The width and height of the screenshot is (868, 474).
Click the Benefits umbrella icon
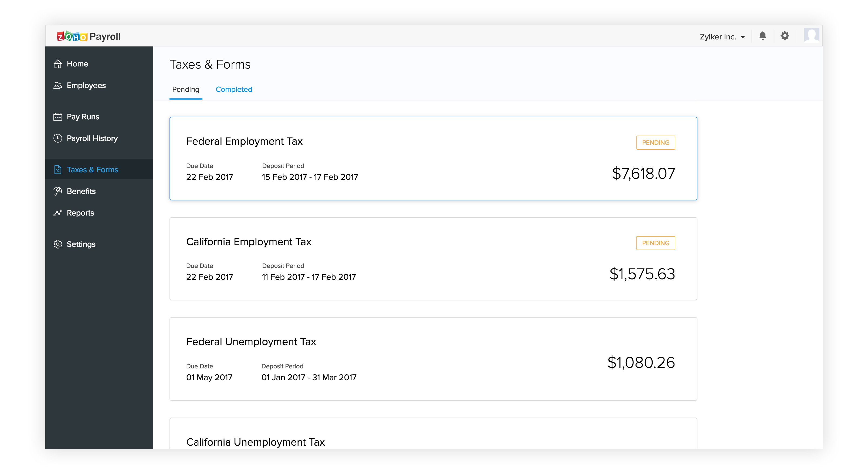(57, 191)
